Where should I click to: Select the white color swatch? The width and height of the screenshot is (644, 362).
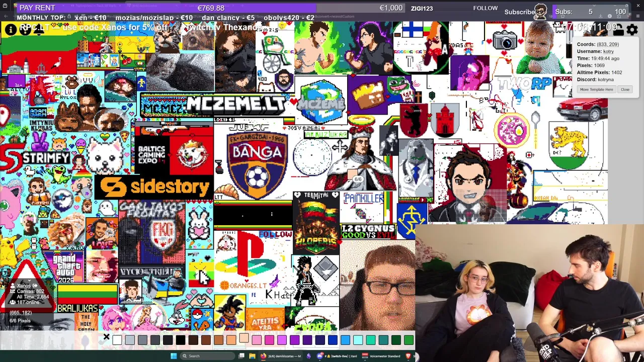pyautogui.click(x=117, y=340)
